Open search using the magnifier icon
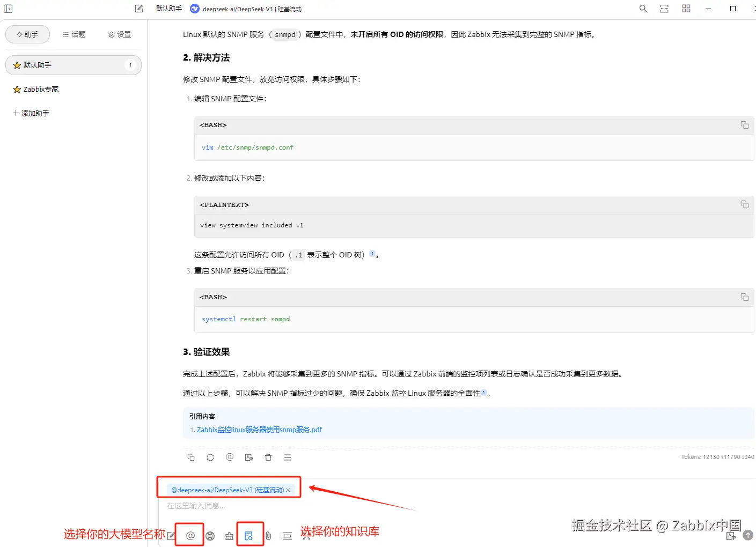The image size is (756, 547). click(x=643, y=9)
